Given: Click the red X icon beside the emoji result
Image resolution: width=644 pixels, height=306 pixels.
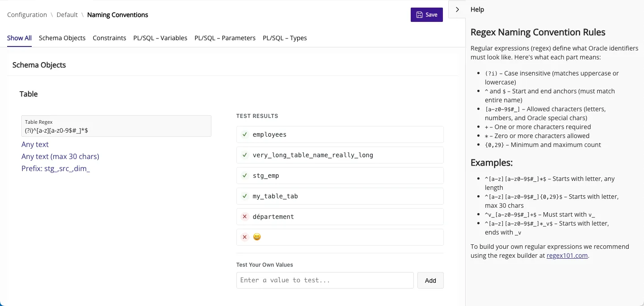Looking at the screenshot, I should click(x=244, y=237).
